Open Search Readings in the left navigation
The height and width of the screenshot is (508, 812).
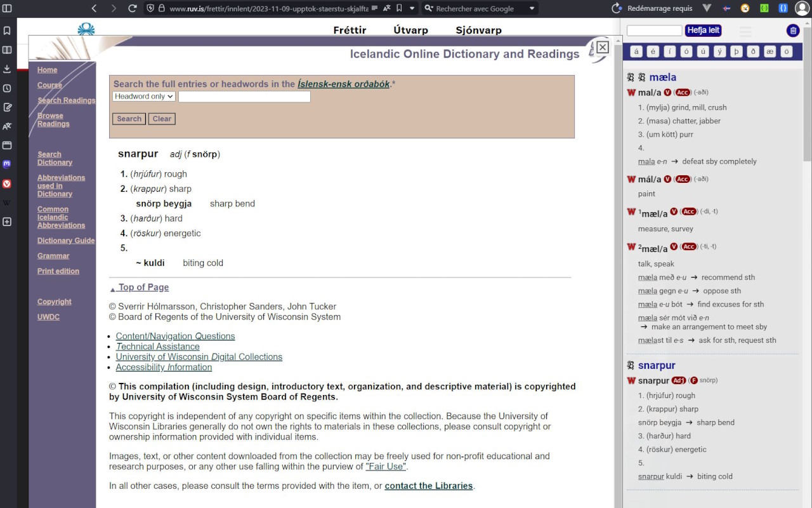pyautogui.click(x=66, y=100)
